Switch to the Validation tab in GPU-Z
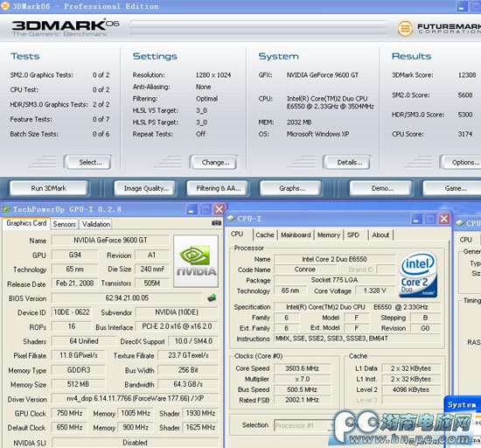 [96, 224]
